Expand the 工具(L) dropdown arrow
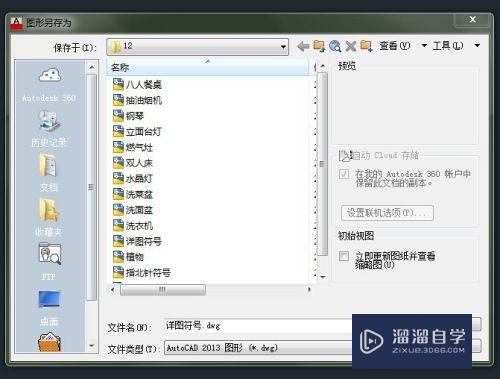The height and width of the screenshot is (379, 500). (477, 45)
